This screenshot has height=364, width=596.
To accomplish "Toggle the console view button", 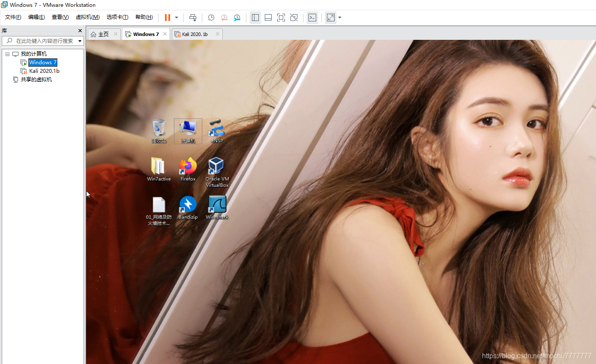I will (312, 18).
